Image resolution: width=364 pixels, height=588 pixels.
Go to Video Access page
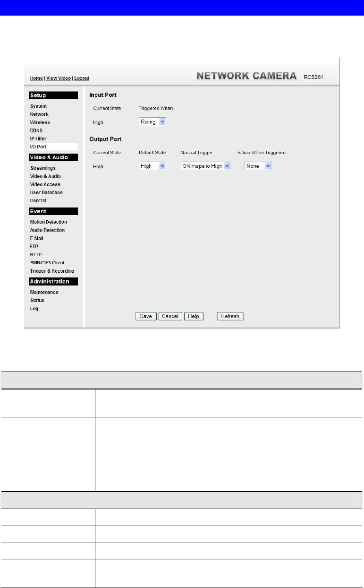[x=45, y=184]
